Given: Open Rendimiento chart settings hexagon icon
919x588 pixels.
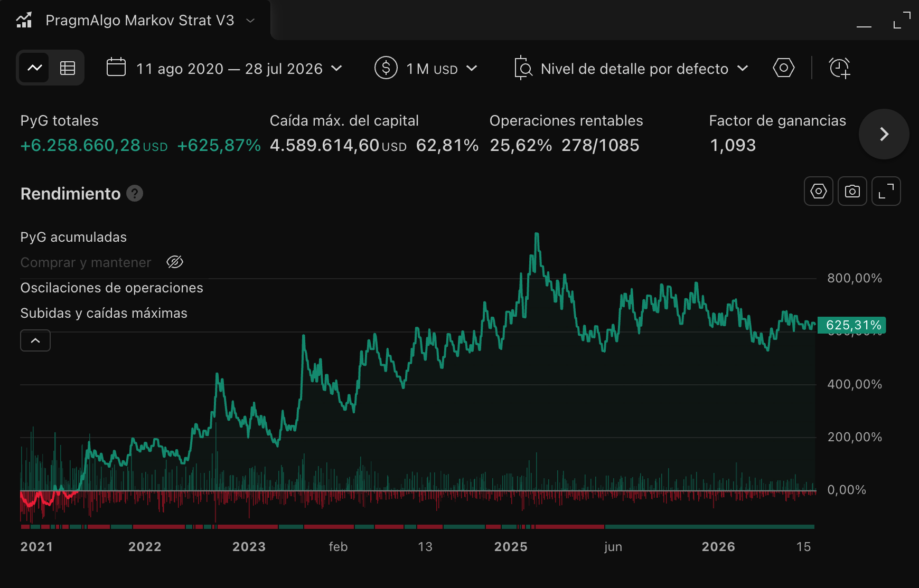Looking at the screenshot, I should (x=819, y=191).
